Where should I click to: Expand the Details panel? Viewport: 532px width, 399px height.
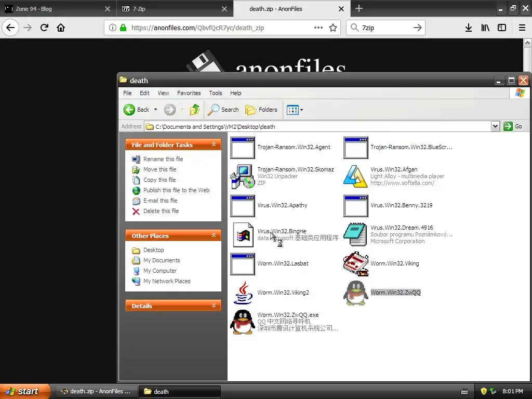214,305
